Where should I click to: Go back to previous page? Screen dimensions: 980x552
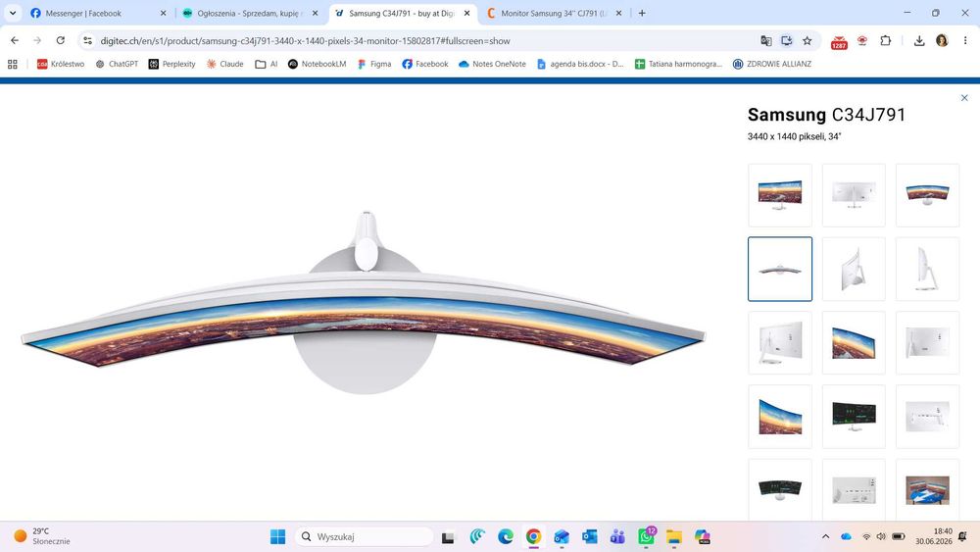point(15,40)
